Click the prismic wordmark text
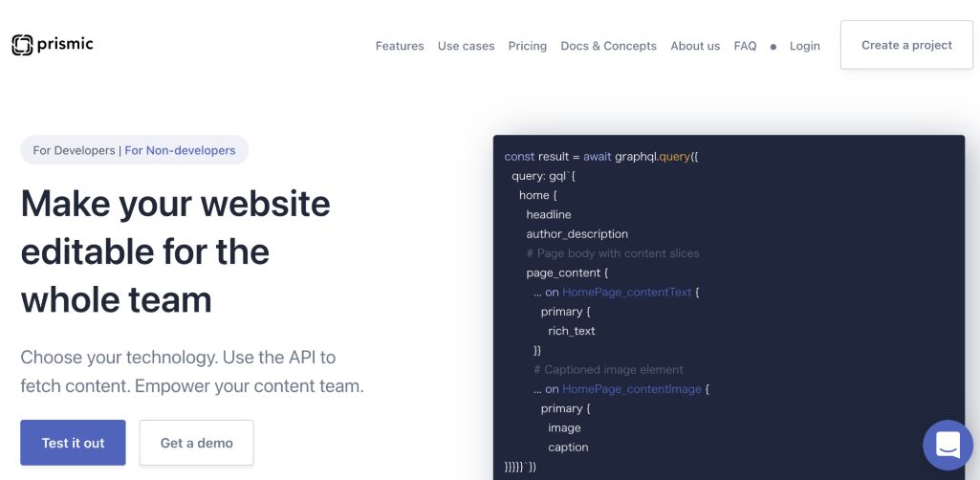Image resolution: width=980 pixels, height=480 pixels. coord(66,45)
